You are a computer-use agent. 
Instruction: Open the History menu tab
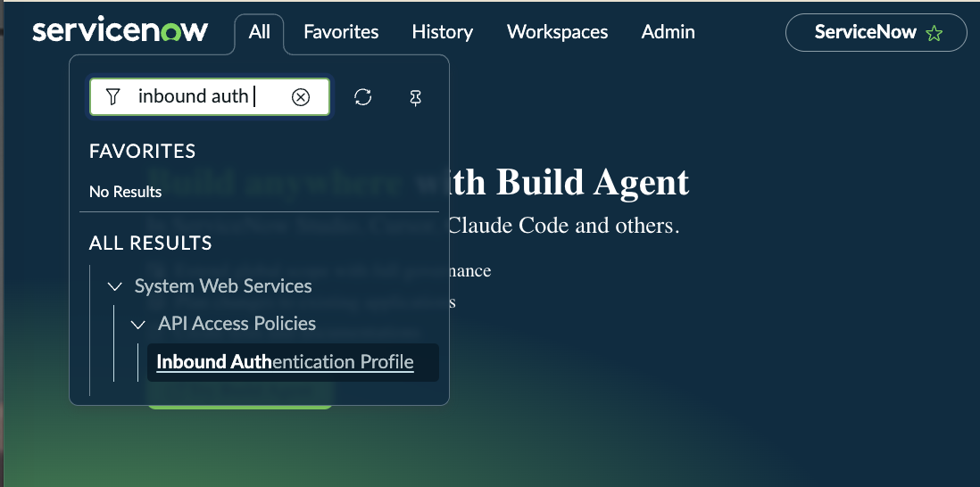pos(443,32)
